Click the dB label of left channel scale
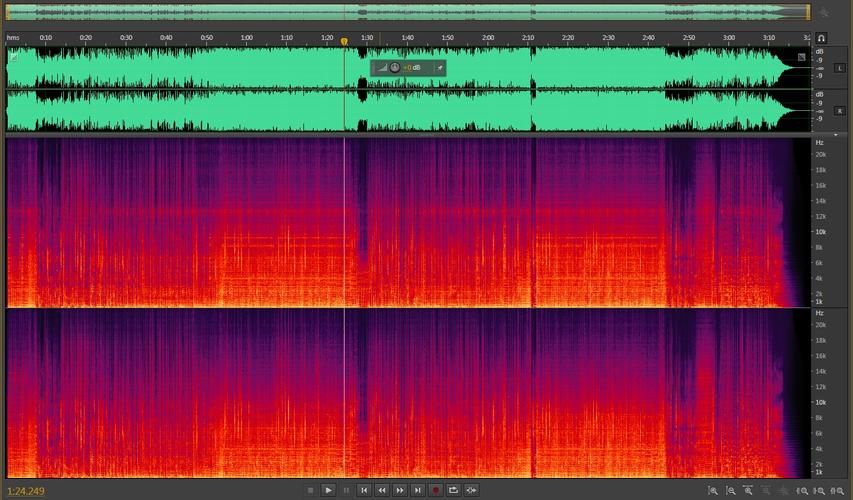Viewport: 853px width, 500px height. pos(819,52)
